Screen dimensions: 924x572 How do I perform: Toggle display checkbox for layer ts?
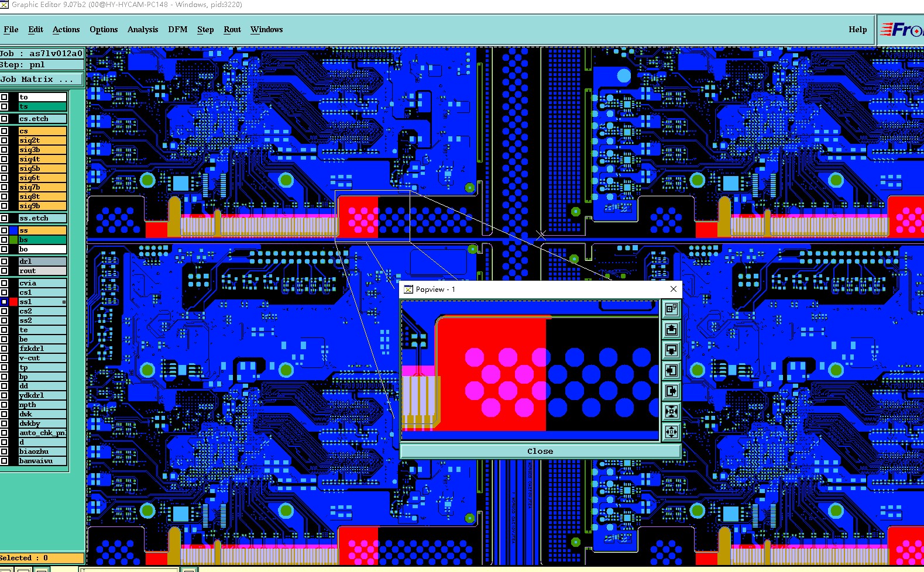(4, 106)
